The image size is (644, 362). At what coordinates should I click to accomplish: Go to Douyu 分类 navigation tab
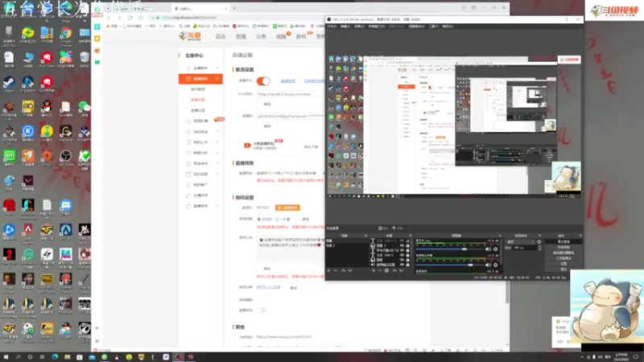[x=261, y=36]
